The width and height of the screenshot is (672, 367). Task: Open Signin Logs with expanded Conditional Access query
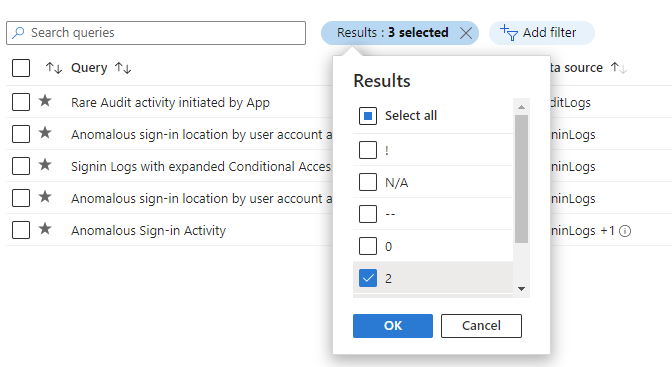click(x=201, y=166)
